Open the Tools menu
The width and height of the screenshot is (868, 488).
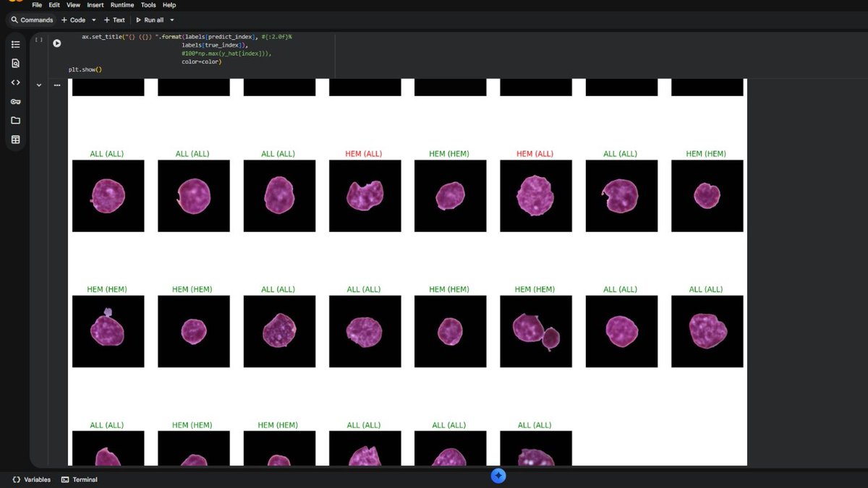(x=148, y=5)
